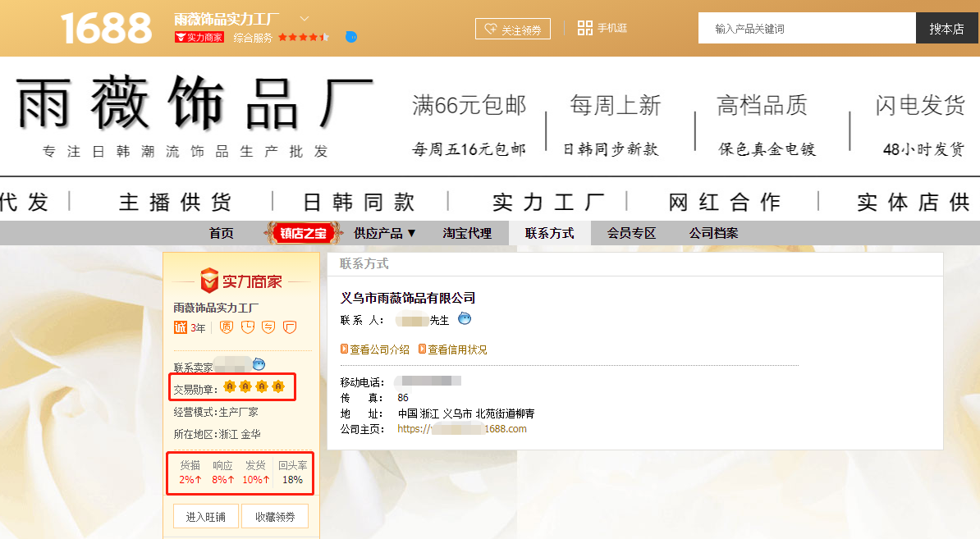Click the 回头率 18% value
980x539 pixels.
tap(292, 480)
